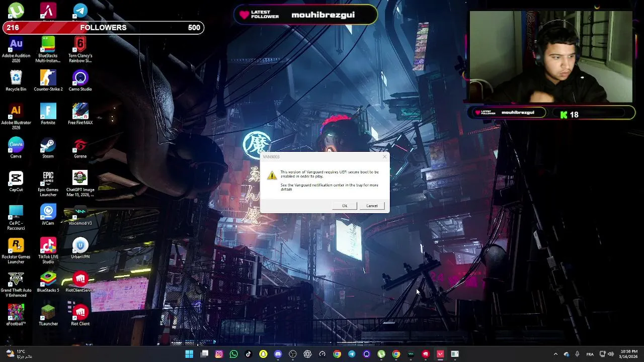Image resolution: width=644 pixels, height=362 pixels.
Task: Select the eFootball desktop icon
Action: pos(16,316)
